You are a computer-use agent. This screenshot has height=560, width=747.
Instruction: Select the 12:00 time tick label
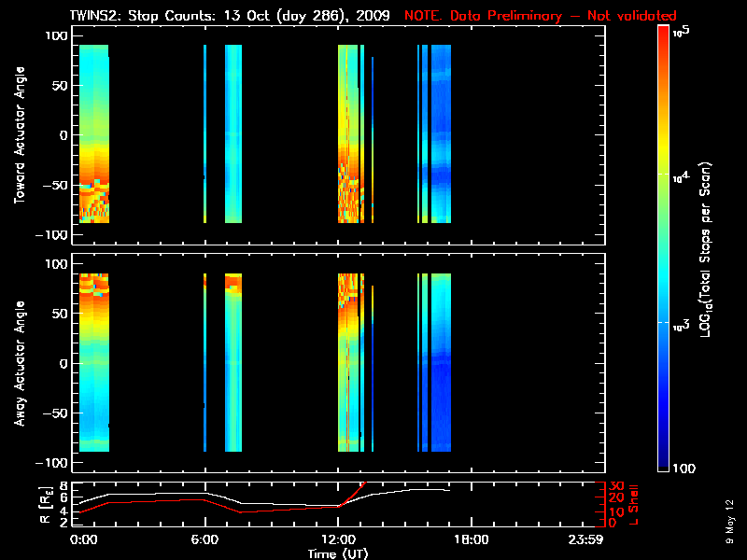tap(337, 540)
